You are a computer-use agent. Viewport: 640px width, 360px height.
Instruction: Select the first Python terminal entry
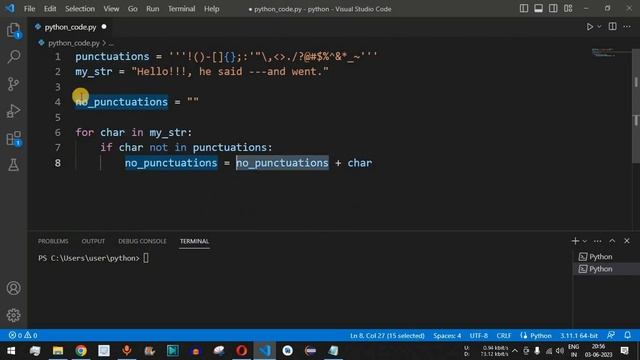pyautogui.click(x=606, y=256)
